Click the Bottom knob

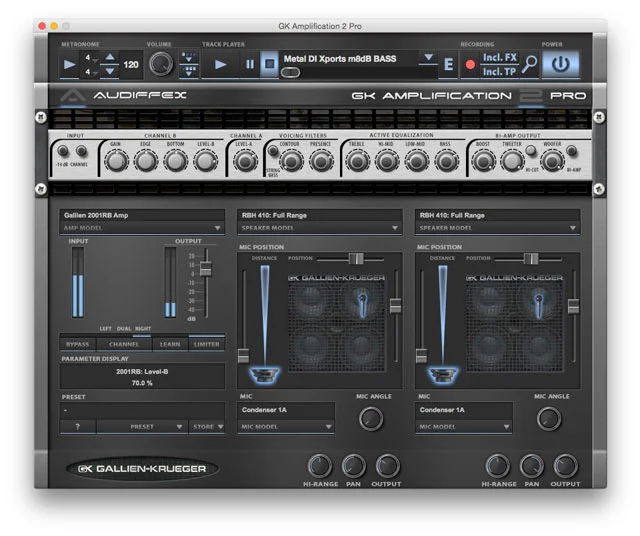[176, 161]
